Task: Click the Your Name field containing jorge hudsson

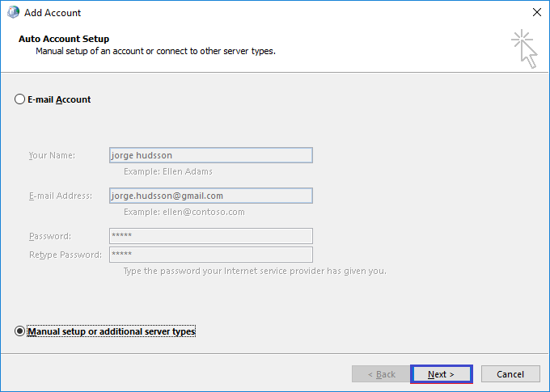Action: coord(211,155)
